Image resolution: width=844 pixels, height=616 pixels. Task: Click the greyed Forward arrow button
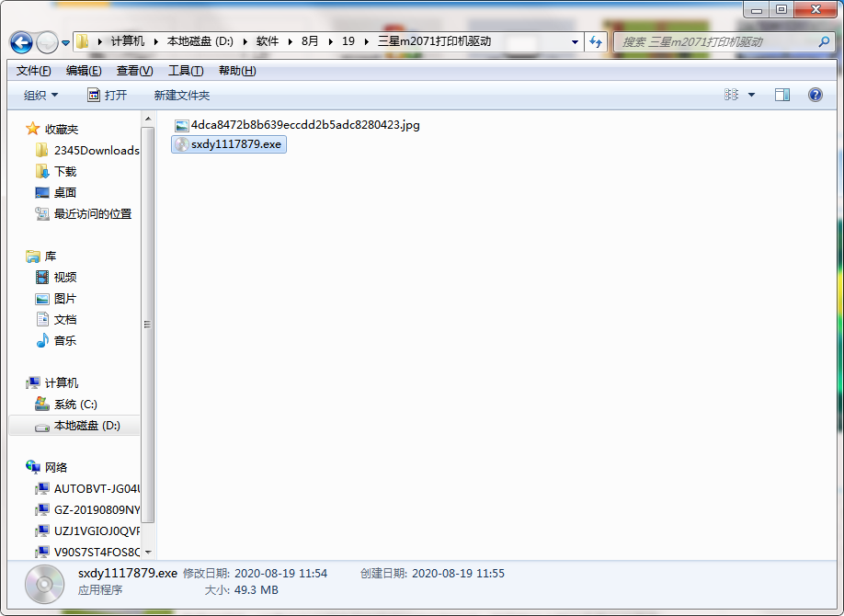pos(47,42)
